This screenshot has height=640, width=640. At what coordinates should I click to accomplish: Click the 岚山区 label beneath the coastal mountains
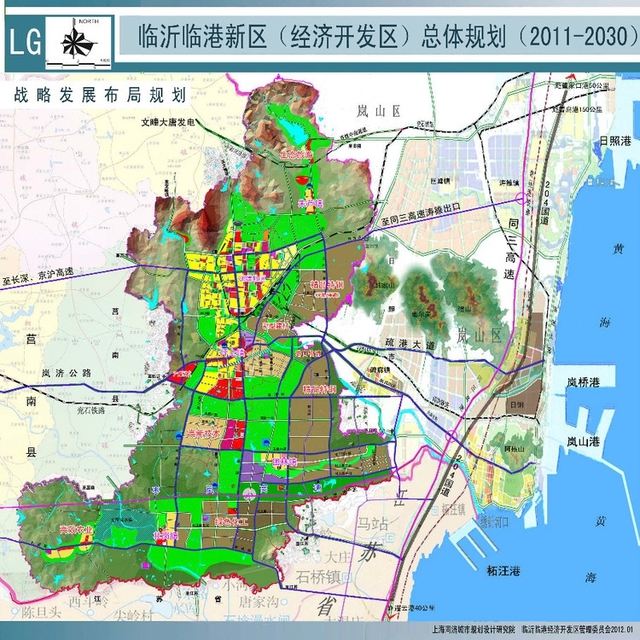(x=479, y=336)
